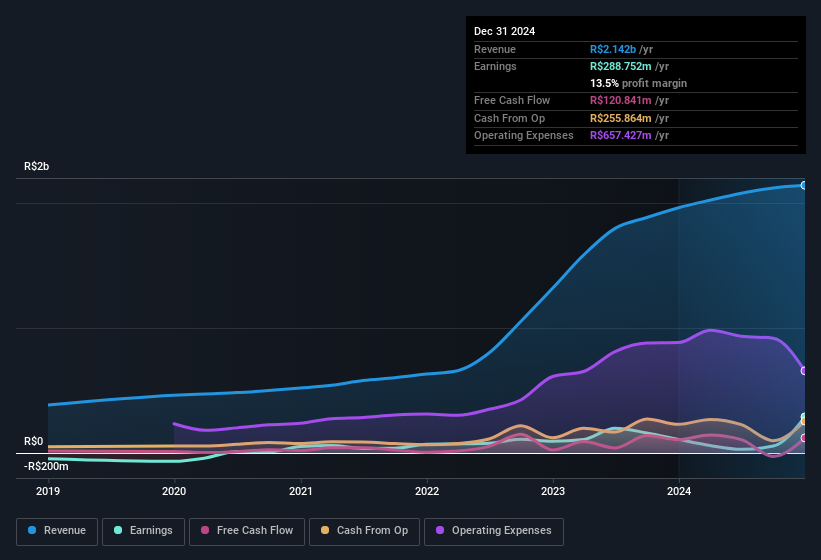Click the Revenue endpoint marker on the blue line
The image size is (821, 560).
pos(804,185)
